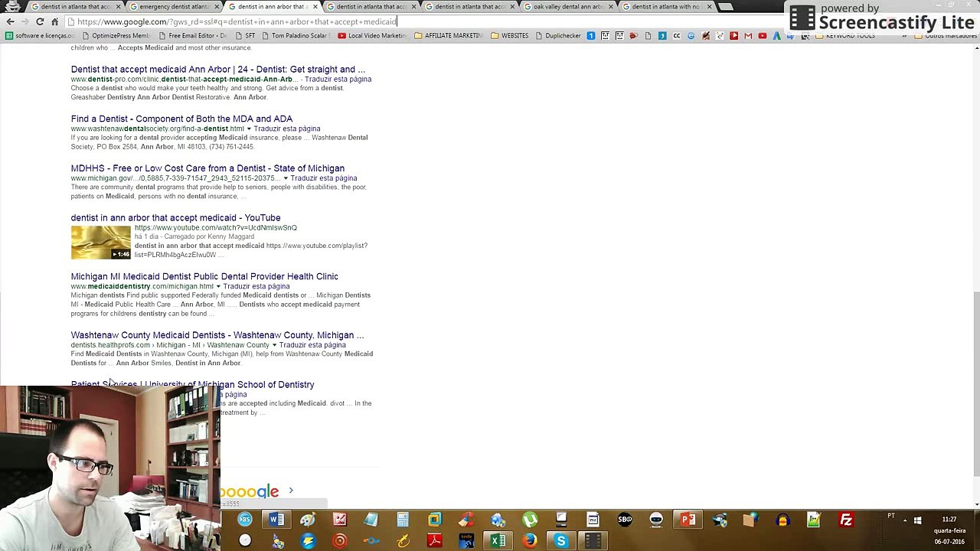Expand options arrow for washtenawdentalsociety.org result

[x=248, y=129]
